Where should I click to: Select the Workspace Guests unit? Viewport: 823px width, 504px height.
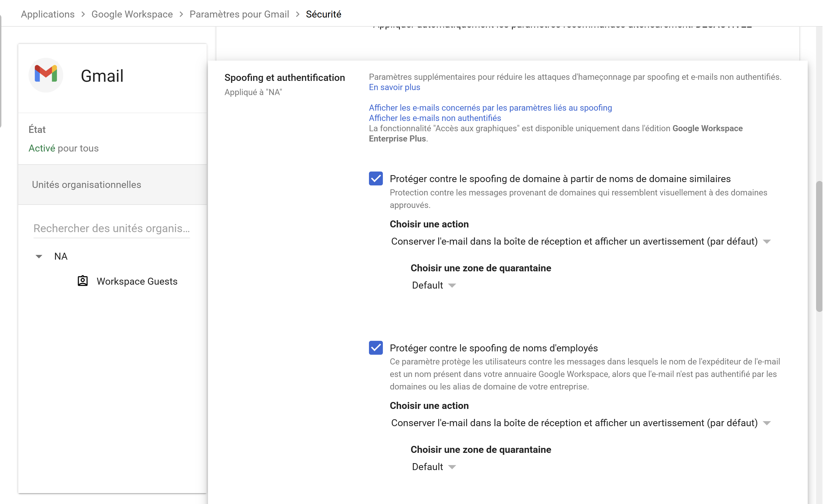click(137, 281)
